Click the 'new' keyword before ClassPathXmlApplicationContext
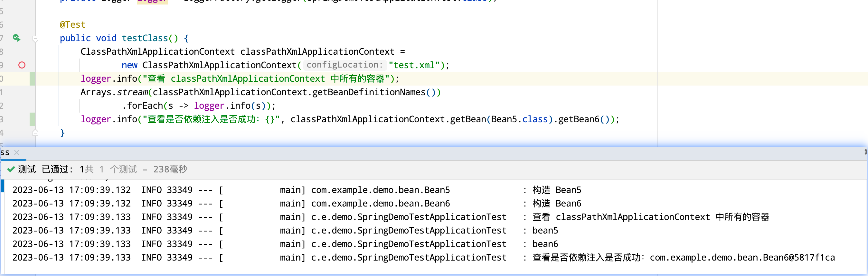Viewport: 868px width, 276px height. coord(129,65)
